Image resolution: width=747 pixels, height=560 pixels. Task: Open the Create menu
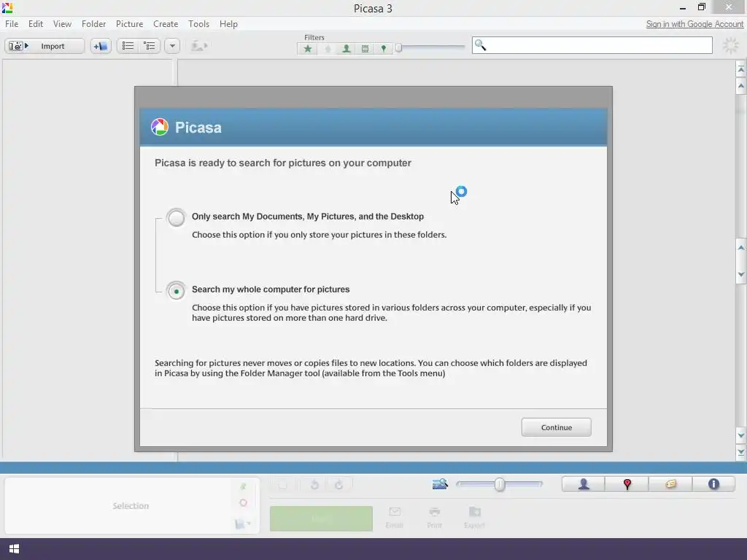pyautogui.click(x=166, y=24)
